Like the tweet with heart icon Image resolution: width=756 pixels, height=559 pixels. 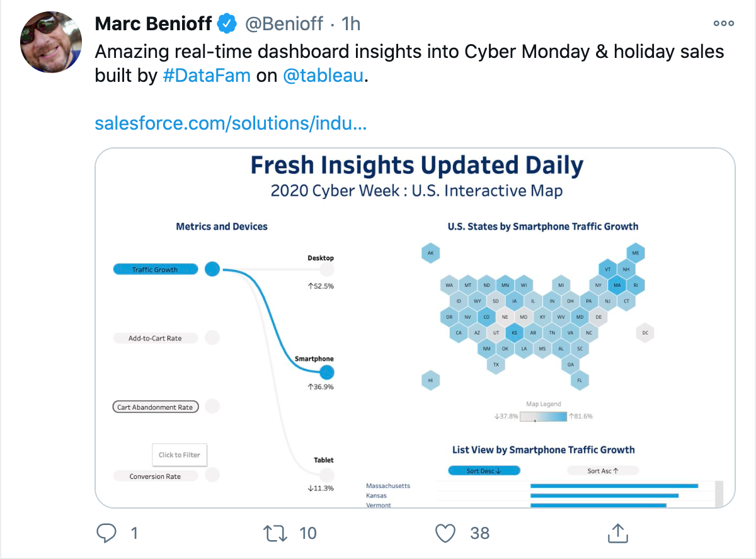(x=445, y=533)
